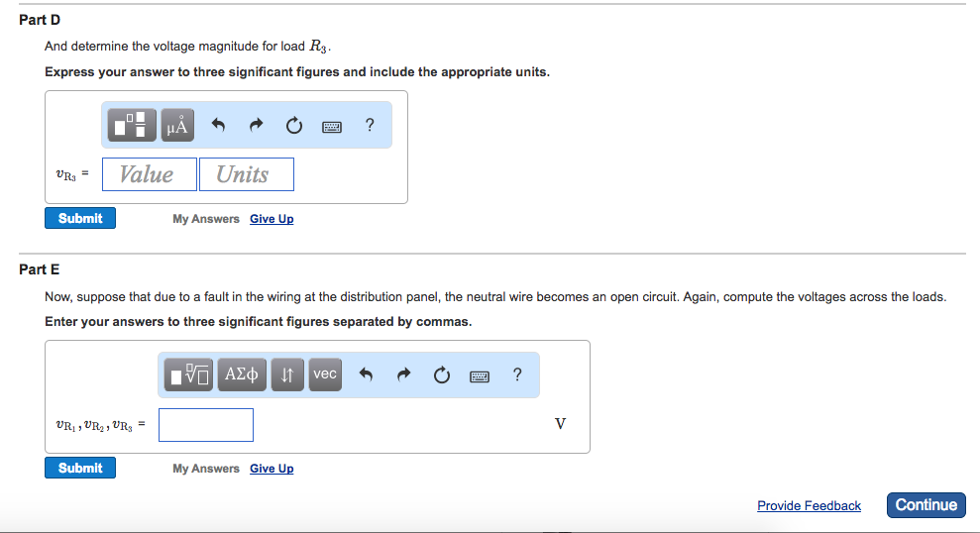
Task: Reset the Part D answer with the circular arrow
Action: pos(293,126)
